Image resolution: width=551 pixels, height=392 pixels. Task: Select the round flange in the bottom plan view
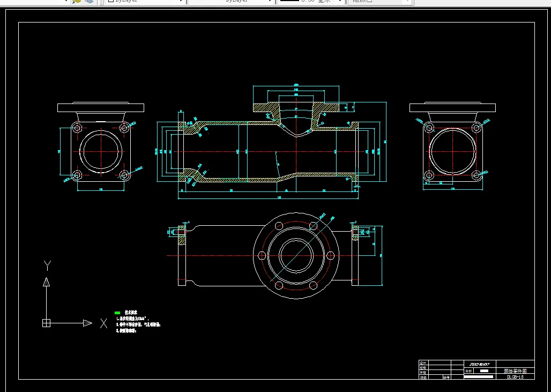tap(296, 256)
